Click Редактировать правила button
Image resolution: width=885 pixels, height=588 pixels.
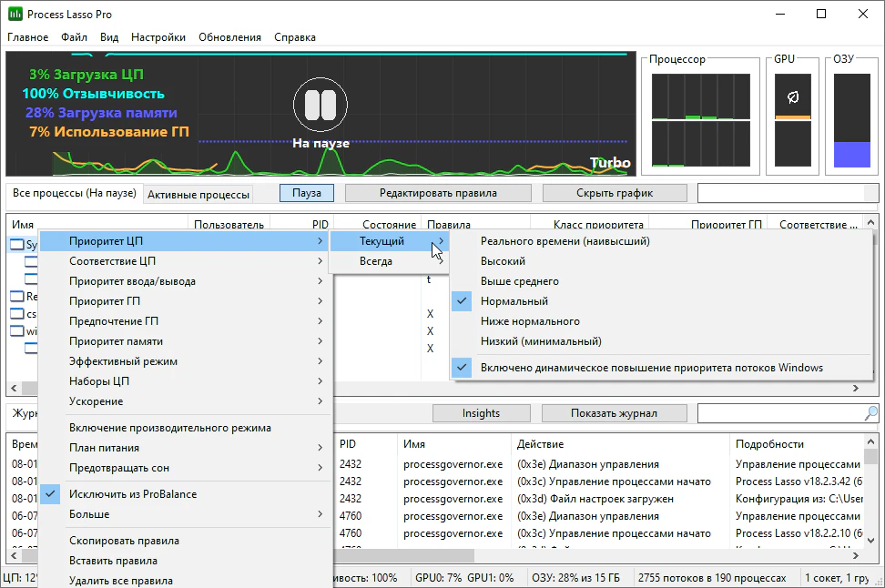click(438, 193)
